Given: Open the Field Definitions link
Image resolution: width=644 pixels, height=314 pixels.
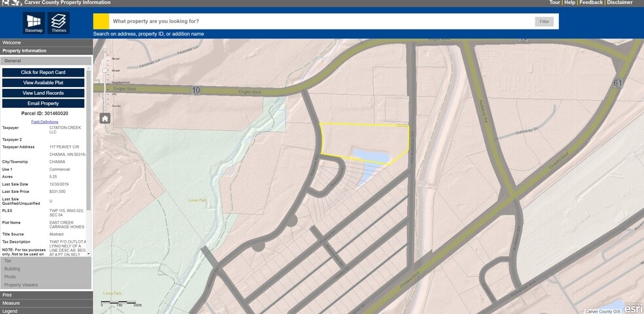Looking at the screenshot, I should [x=45, y=122].
